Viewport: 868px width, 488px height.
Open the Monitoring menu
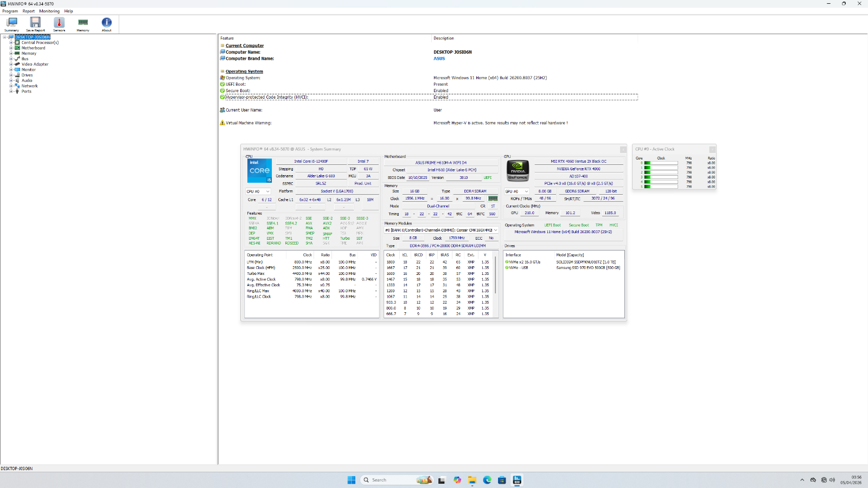point(49,11)
